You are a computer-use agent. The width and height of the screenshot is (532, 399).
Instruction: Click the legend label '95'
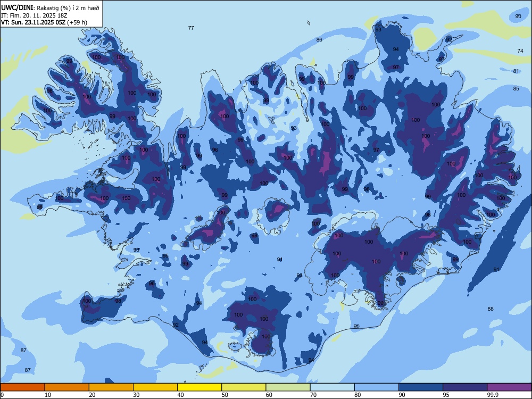446,395
